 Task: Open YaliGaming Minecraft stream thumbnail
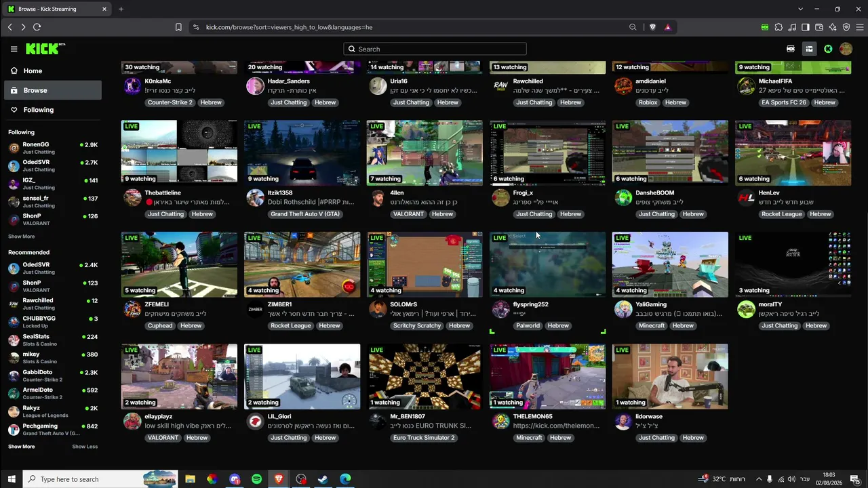(670, 264)
